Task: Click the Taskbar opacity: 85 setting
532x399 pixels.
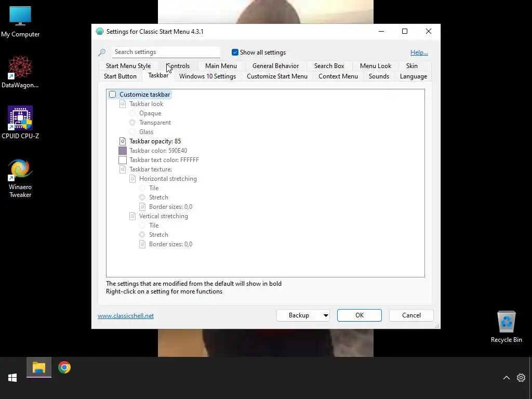Action: coord(155,141)
